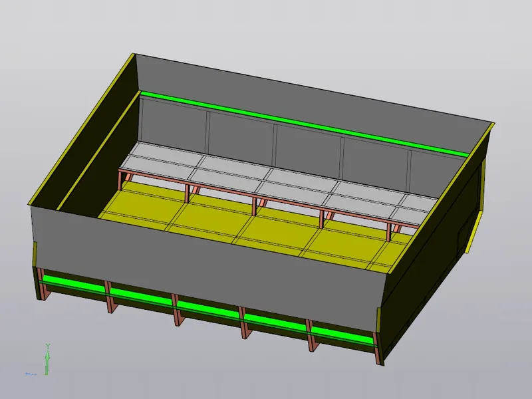Select the leftmost orange leg under the bench

coord(120,180)
